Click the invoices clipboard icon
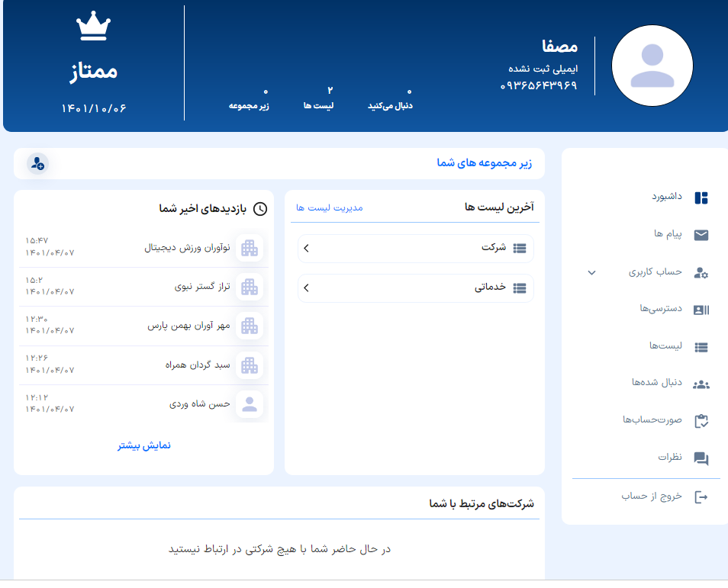The image size is (728, 588). [701, 422]
